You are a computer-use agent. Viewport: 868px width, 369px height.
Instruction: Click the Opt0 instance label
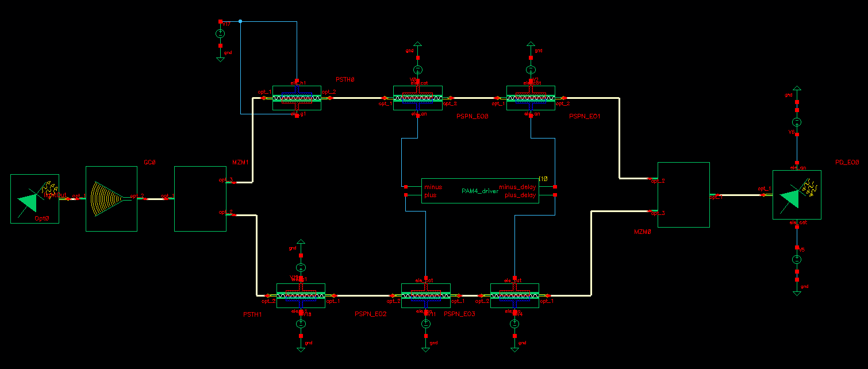(42, 219)
